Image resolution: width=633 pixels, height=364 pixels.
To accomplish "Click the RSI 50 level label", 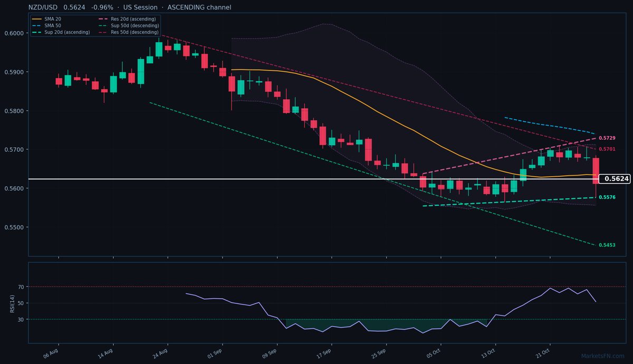I will [x=22, y=303].
